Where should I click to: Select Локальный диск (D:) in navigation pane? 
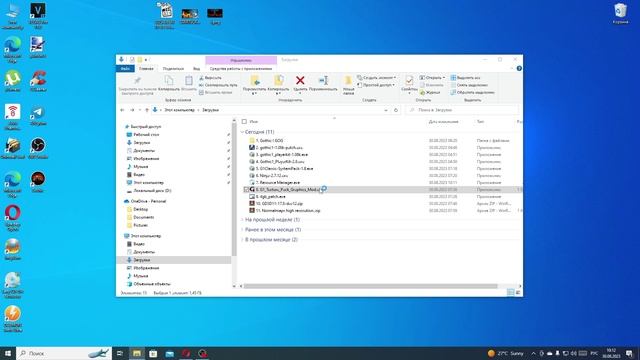pyautogui.click(x=152, y=191)
